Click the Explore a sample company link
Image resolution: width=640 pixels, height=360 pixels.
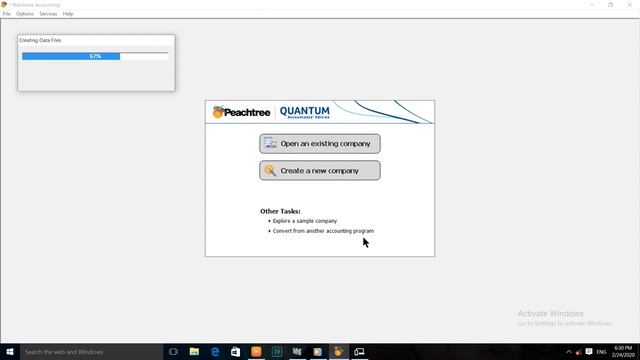pos(304,221)
